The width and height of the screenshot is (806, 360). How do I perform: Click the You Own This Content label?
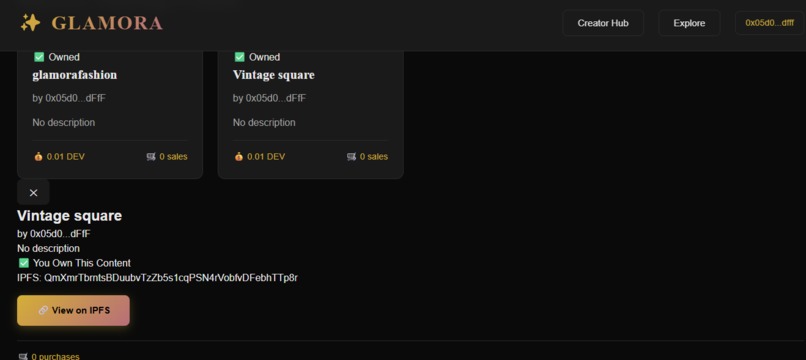pos(82,263)
